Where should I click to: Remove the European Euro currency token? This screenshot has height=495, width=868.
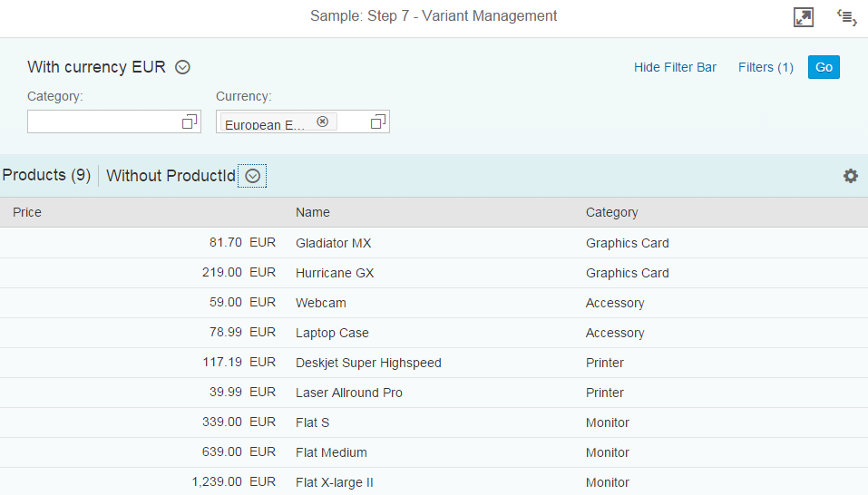322,121
